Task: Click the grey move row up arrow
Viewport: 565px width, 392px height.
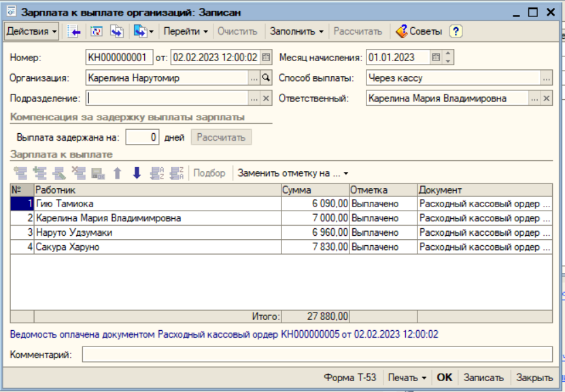Action: (117, 173)
